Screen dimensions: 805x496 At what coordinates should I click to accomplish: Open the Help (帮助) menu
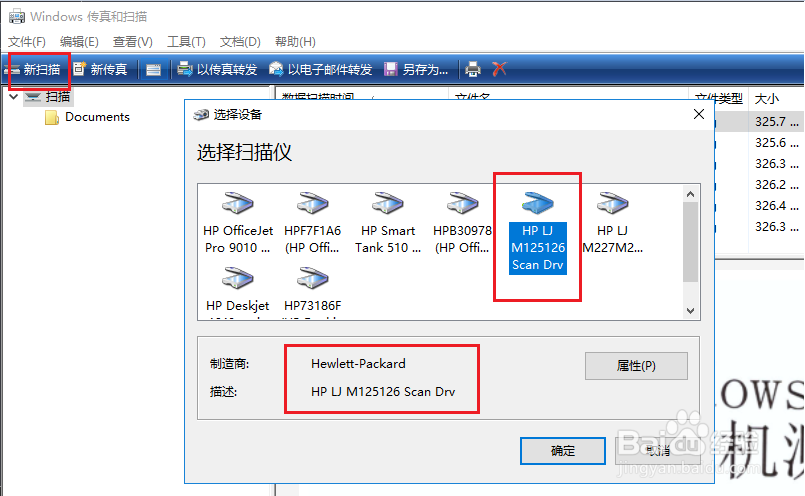coord(295,42)
